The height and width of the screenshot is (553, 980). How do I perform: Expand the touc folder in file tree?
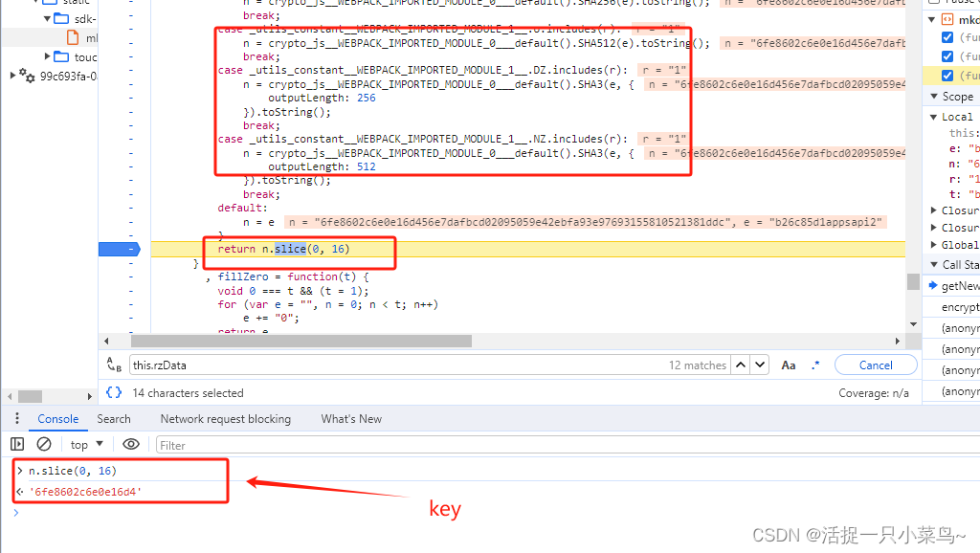(49, 57)
